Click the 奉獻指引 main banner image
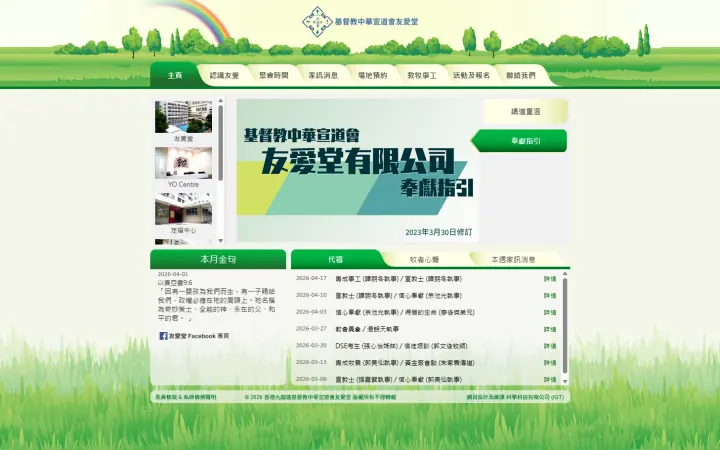This screenshot has height=450, width=720. click(x=357, y=170)
